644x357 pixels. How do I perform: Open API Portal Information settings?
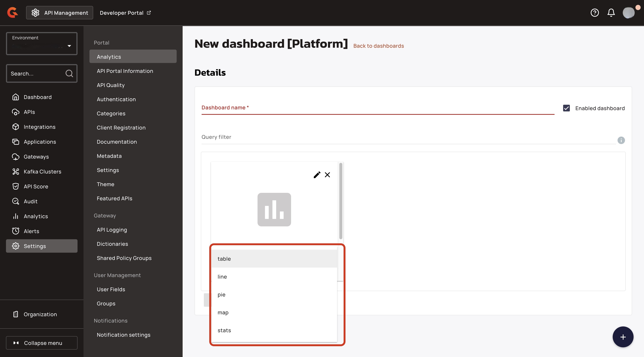pyautogui.click(x=125, y=71)
